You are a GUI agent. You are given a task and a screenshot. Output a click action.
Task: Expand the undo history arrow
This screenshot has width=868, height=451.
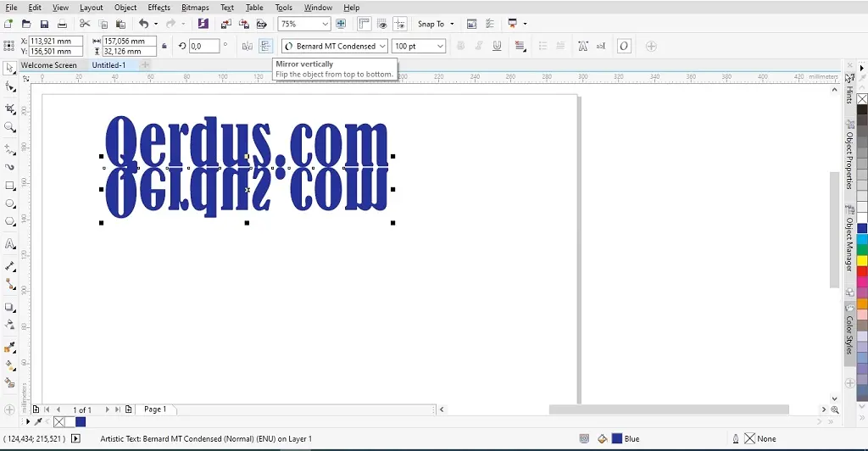click(156, 24)
